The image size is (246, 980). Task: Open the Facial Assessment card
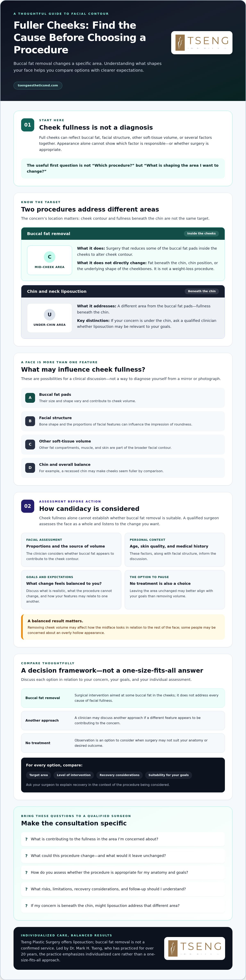(71, 550)
